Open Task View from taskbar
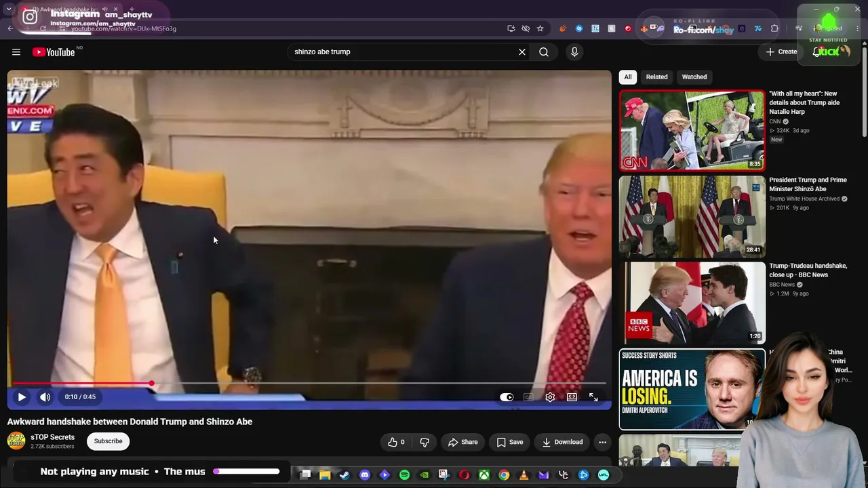Image resolution: width=868 pixels, height=488 pixels. (305, 475)
